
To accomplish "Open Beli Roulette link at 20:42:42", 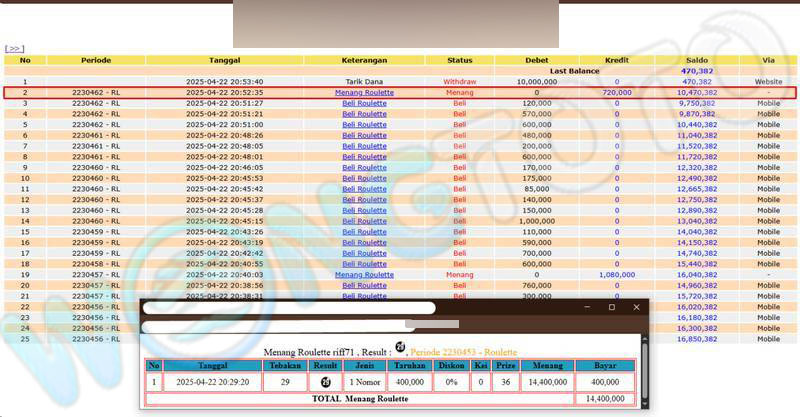I will tap(364, 253).
